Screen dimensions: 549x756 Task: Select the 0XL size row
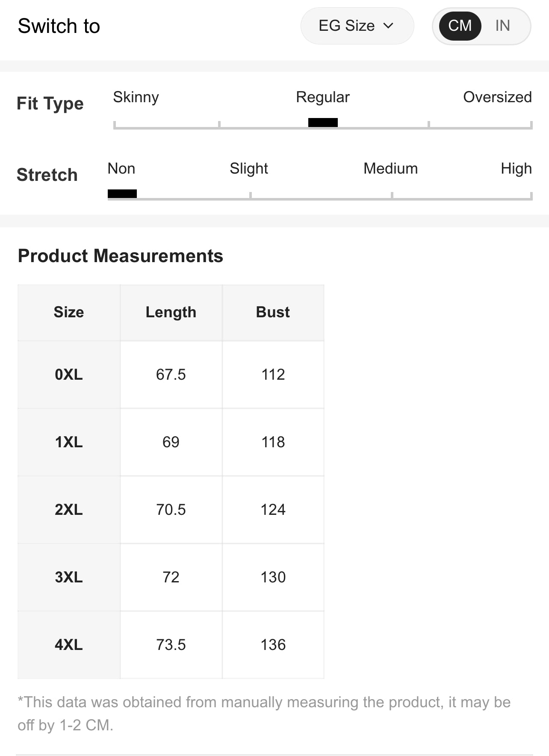point(69,375)
